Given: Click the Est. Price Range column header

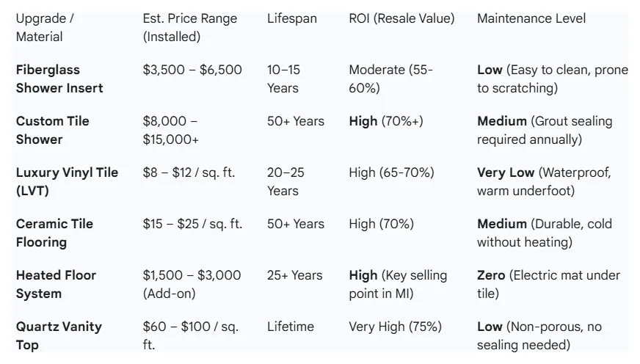Looking at the screenshot, I should [x=190, y=27].
